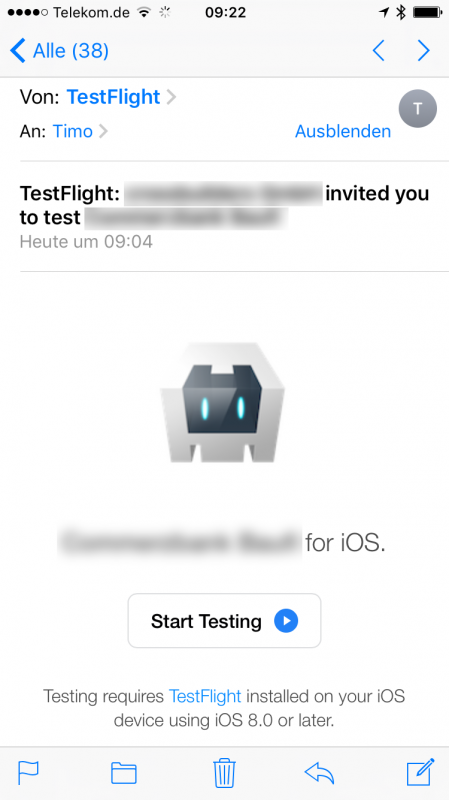Tap the reply arrow icon
Image resolution: width=449 pixels, height=800 pixels.
click(319, 773)
